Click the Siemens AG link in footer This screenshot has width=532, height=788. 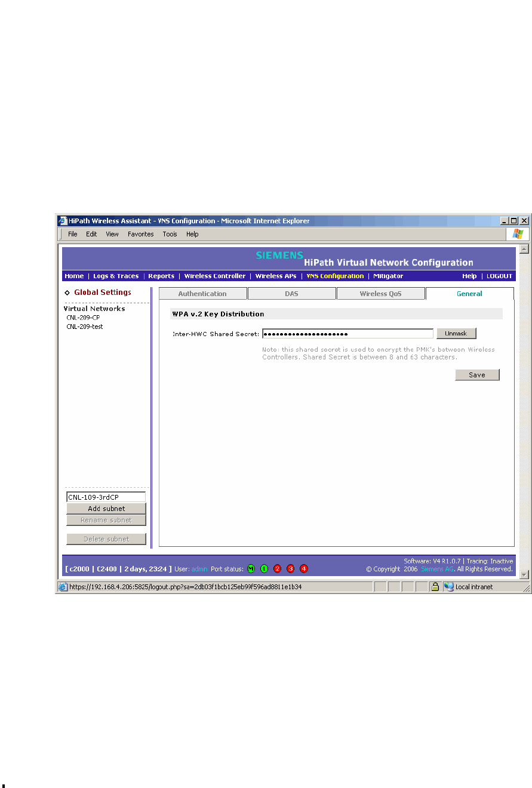tap(438, 569)
